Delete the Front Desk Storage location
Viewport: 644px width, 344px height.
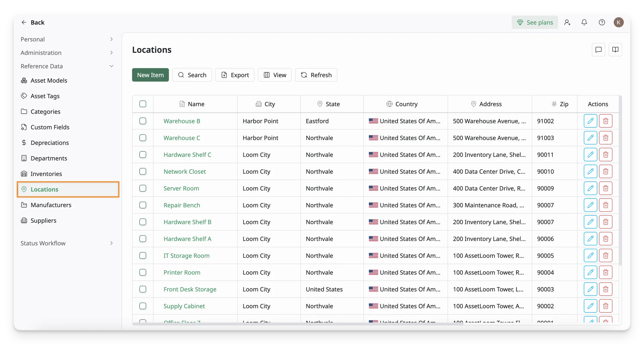pyautogui.click(x=605, y=289)
